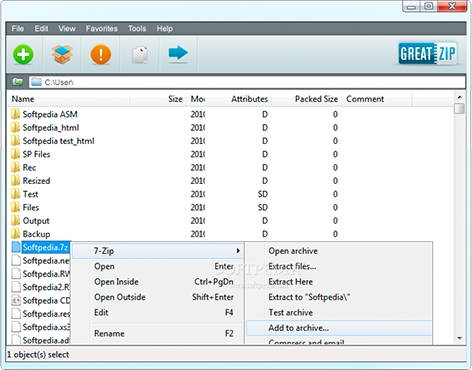
Task: Click the Softpedia ASM folder icon
Action: 15,114
